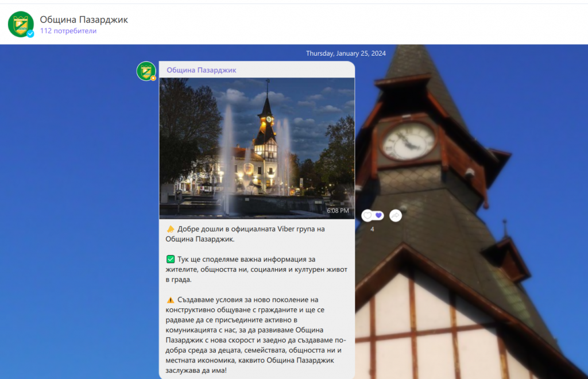Select paragraph starting with Създаваме условия
588x379 pixels.
pyautogui.click(x=256, y=335)
